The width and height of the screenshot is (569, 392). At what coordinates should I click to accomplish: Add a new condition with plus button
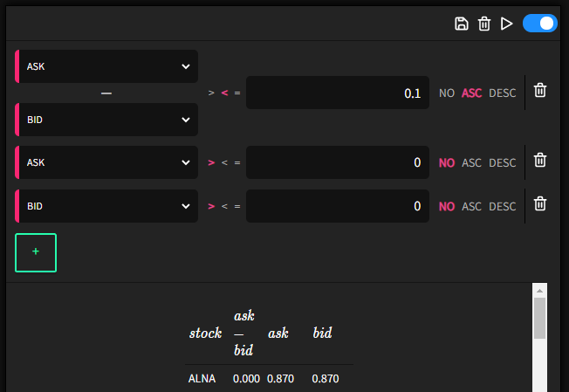pos(36,252)
